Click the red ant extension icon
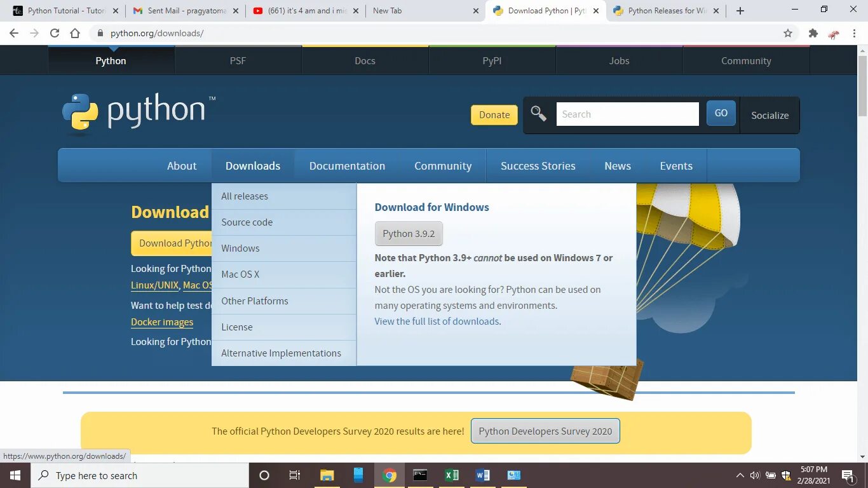The width and height of the screenshot is (868, 488). click(x=834, y=34)
